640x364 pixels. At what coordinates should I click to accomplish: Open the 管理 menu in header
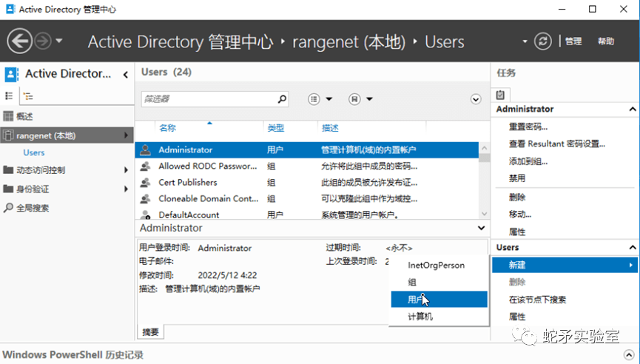point(573,41)
